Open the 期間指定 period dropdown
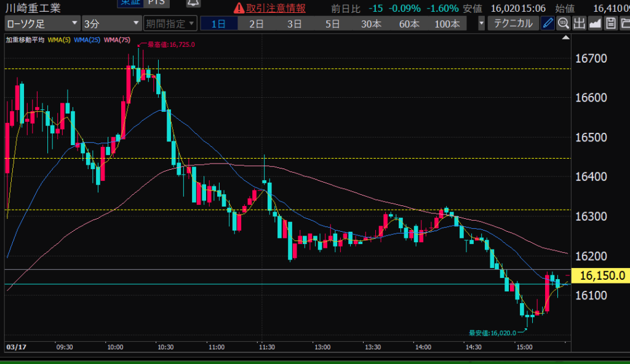Image resolution: width=630 pixels, height=364 pixels. [170, 24]
